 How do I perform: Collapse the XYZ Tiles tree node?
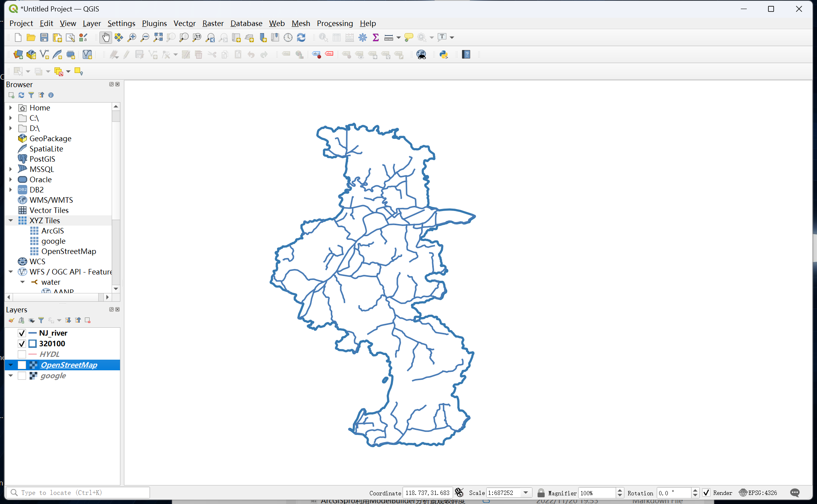click(x=11, y=220)
